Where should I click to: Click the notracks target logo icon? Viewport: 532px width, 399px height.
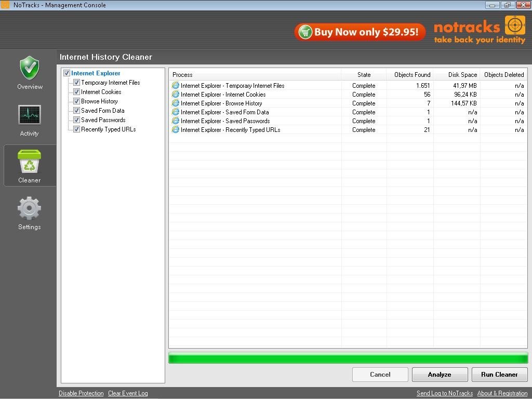click(515, 25)
